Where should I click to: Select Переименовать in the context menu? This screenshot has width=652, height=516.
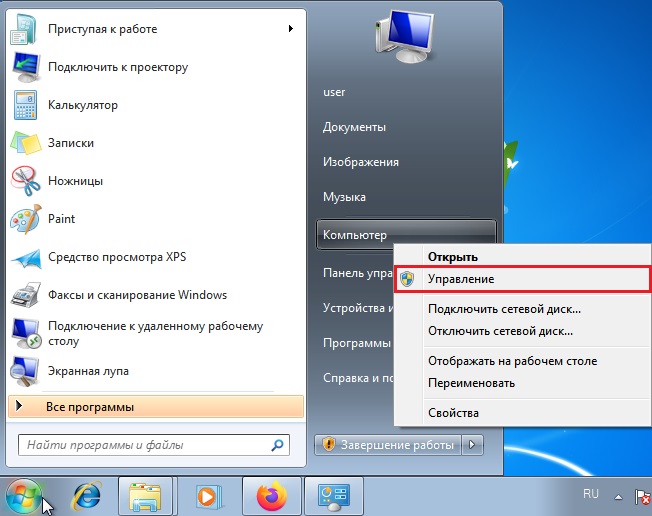point(522,383)
